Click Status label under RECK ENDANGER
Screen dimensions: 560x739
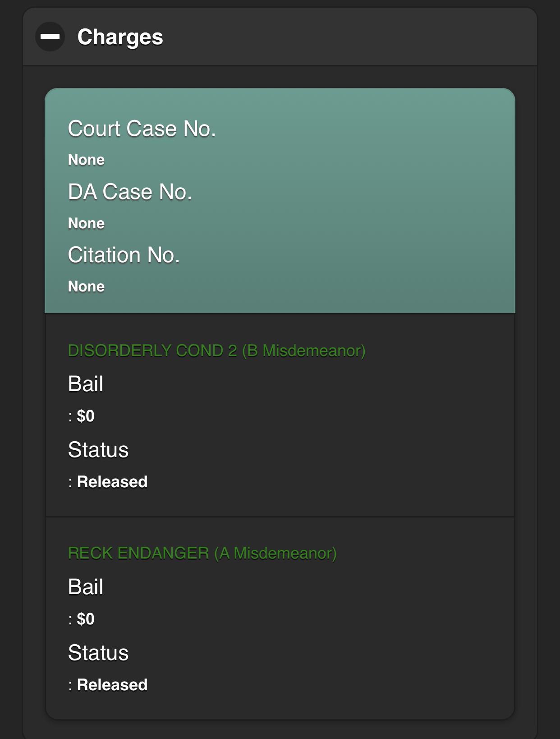click(x=98, y=653)
